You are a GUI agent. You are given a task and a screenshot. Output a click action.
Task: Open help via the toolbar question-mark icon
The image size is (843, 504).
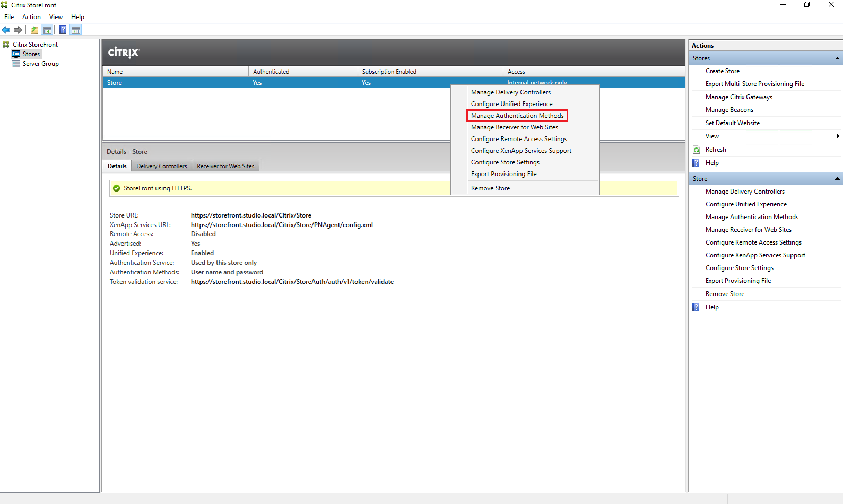coord(63,30)
